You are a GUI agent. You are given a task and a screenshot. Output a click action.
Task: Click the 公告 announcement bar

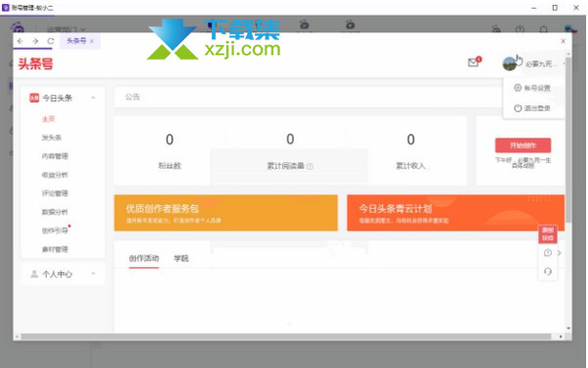click(309, 97)
